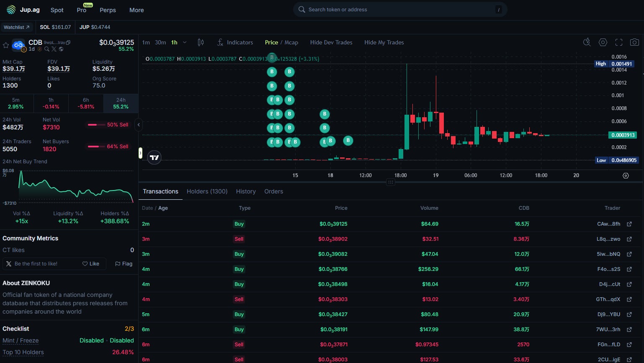Click the current price label 0.0003913

pyautogui.click(x=623, y=135)
